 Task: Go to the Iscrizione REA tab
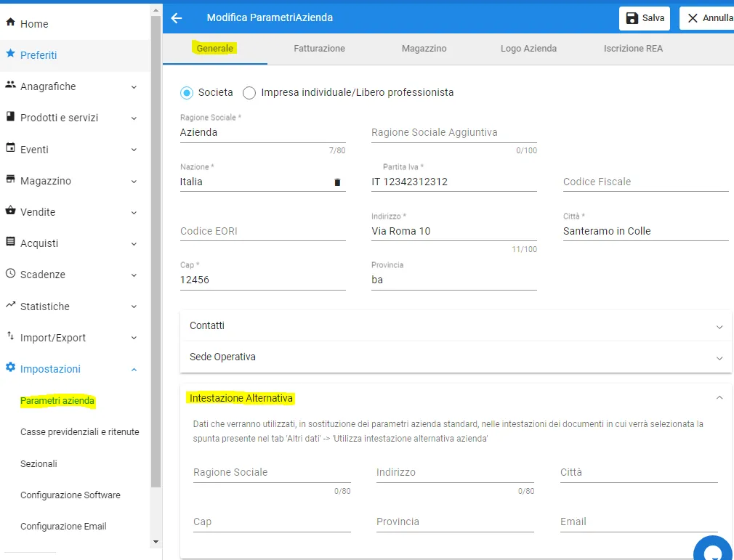633,48
